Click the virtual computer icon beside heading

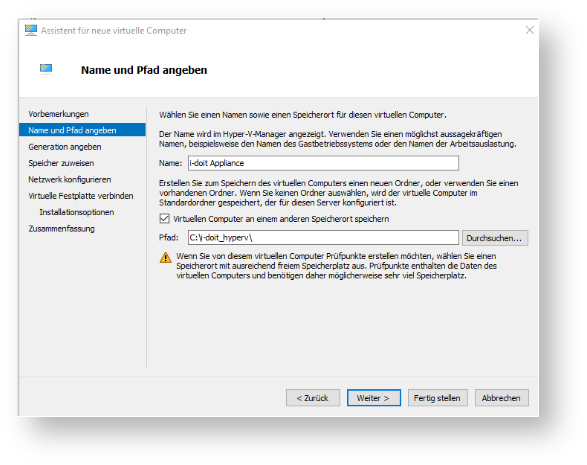click(x=46, y=69)
